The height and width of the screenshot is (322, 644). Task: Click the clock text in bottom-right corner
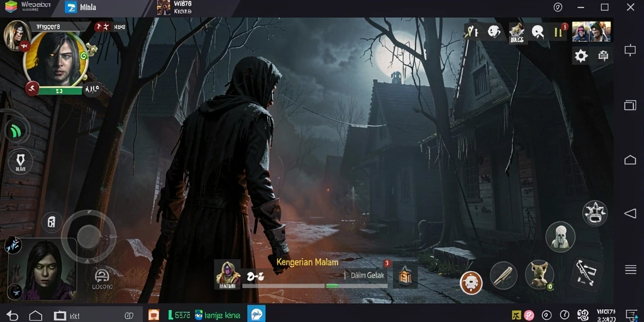pyautogui.click(x=606, y=316)
